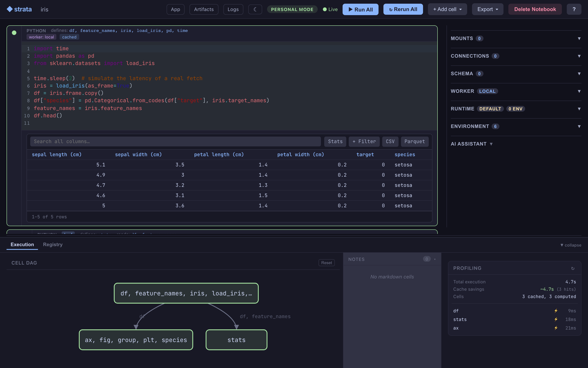Click the Live status indicator
This screenshot has width=588, height=368.
point(330,9)
